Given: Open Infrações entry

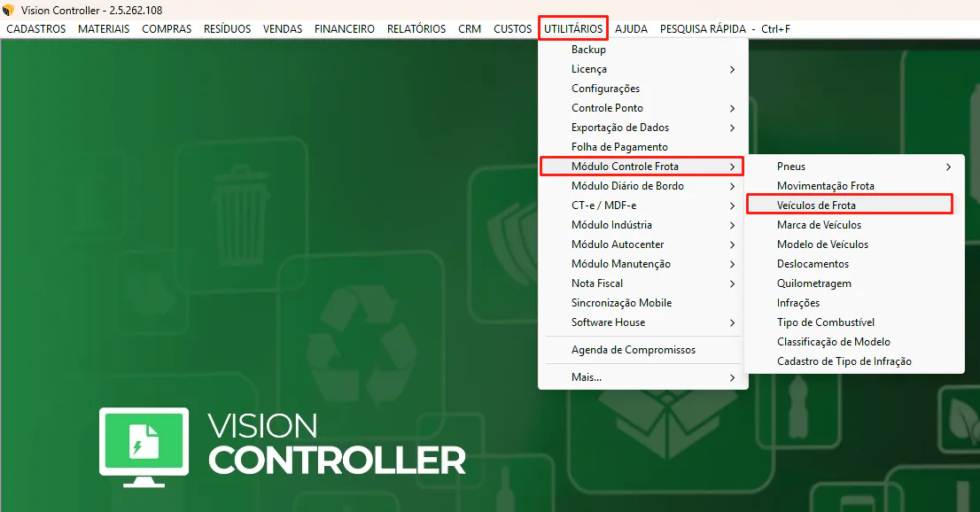Looking at the screenshot, I should (x=854, y=303).
